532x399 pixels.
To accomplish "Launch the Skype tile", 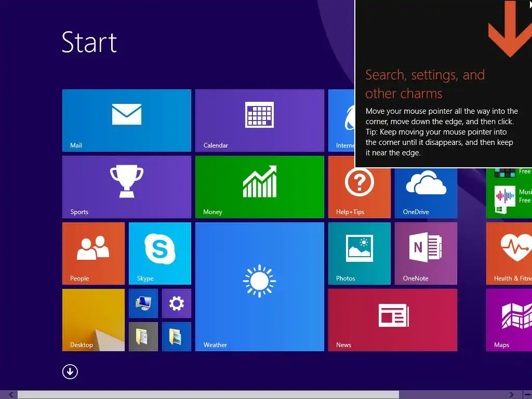I will click(x=160, y=254).
